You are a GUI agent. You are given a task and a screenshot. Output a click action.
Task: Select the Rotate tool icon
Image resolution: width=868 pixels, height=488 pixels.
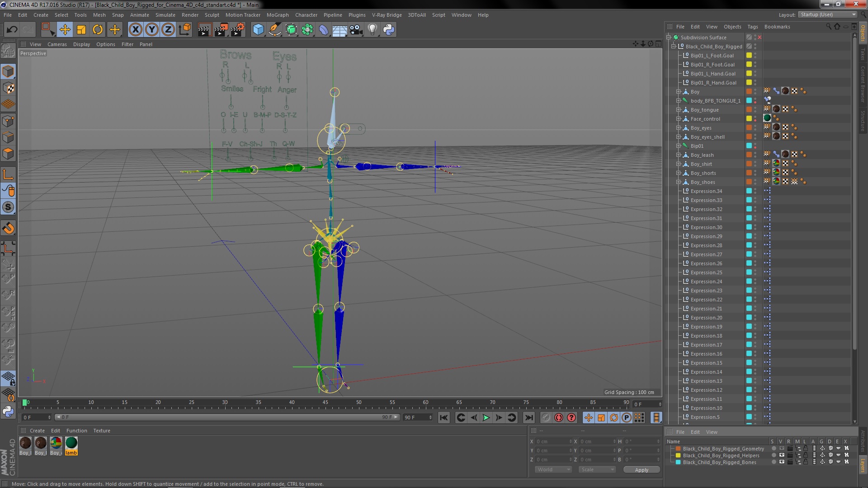tap(98, 30)
